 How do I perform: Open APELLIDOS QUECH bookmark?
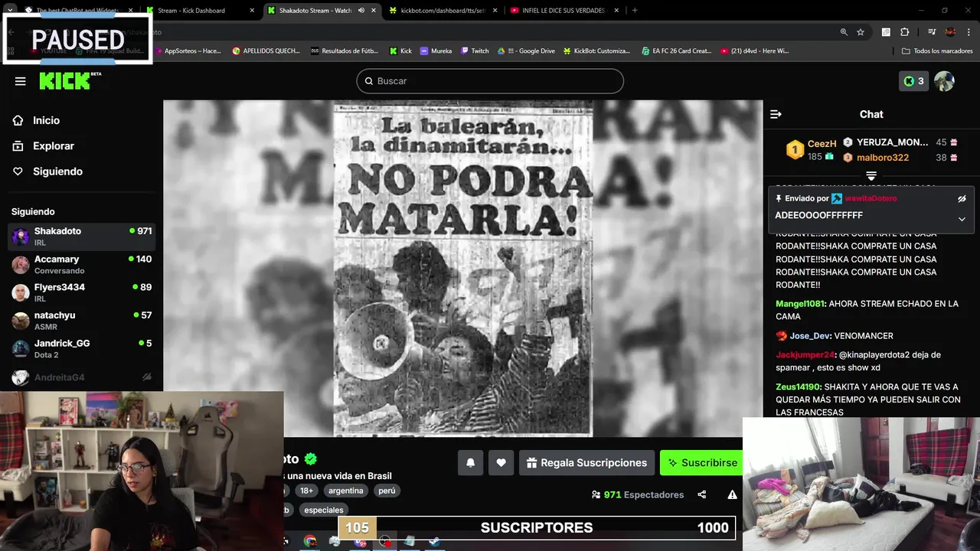click(x=266, y=51)
